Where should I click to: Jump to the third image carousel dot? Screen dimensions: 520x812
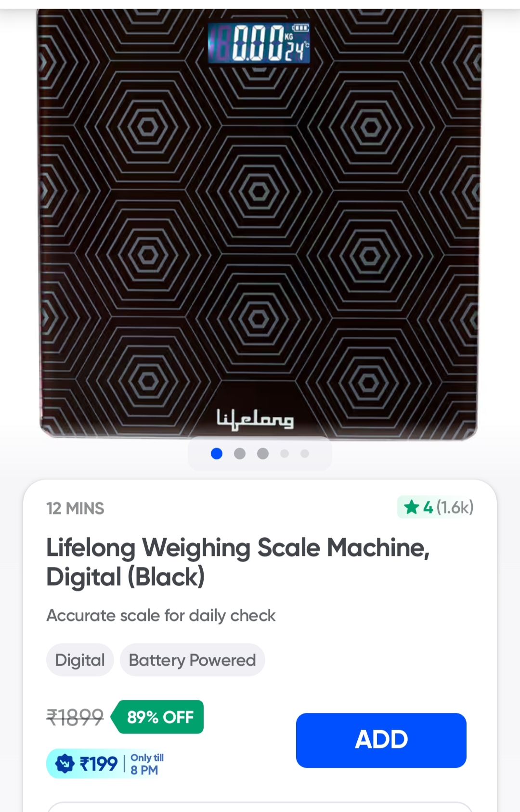[x=262, y=453]
